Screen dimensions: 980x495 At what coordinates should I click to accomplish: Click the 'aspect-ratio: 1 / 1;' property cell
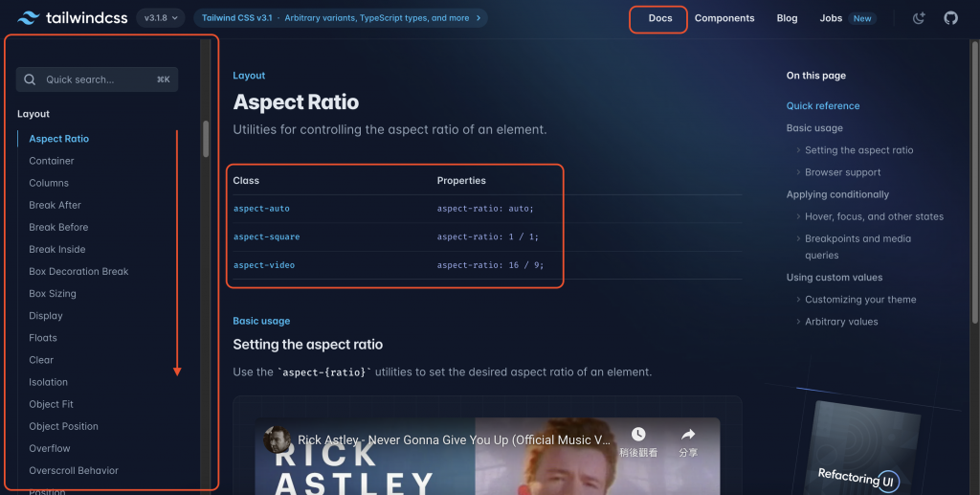tap(487, 236)
